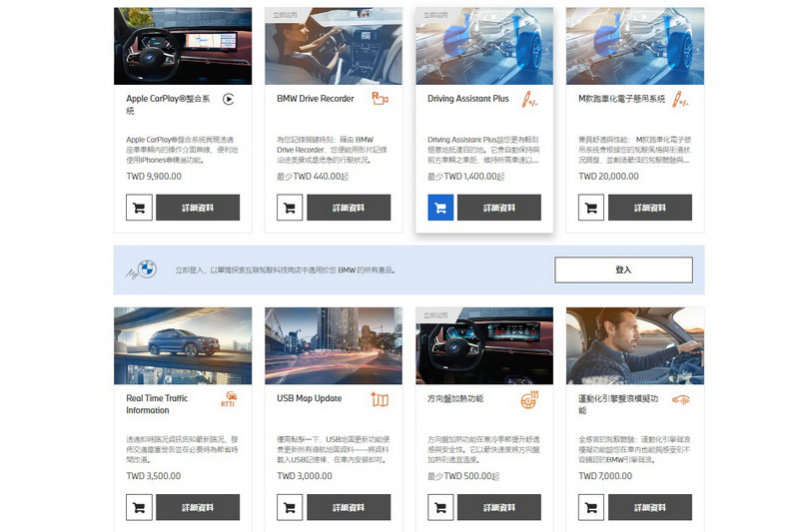Click the heated steering wheel icon
Viewport: 799px width, 532px height.
(x=530, y=399)
